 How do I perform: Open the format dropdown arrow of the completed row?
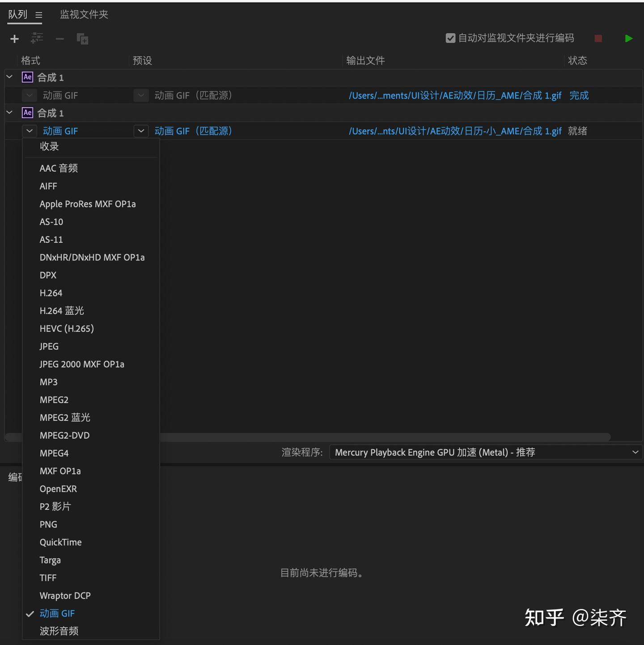[30, 95]
